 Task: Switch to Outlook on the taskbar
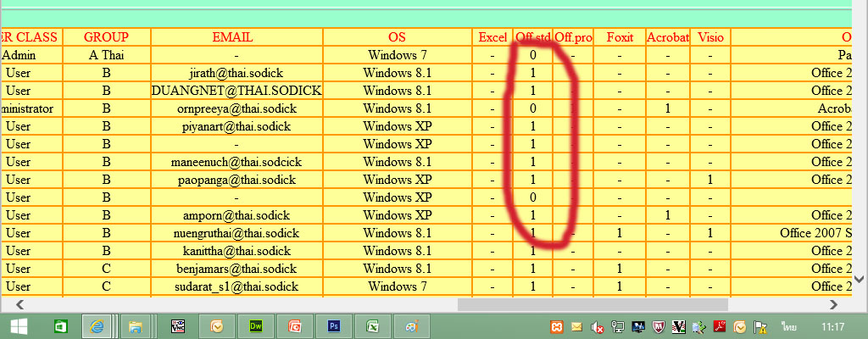pyautogui.click(x=218, y=326)
